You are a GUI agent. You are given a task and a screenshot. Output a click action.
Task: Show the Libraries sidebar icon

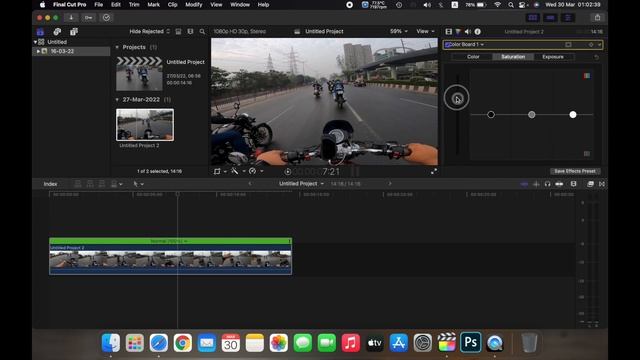pyautogui.click(x=40, y=31)
